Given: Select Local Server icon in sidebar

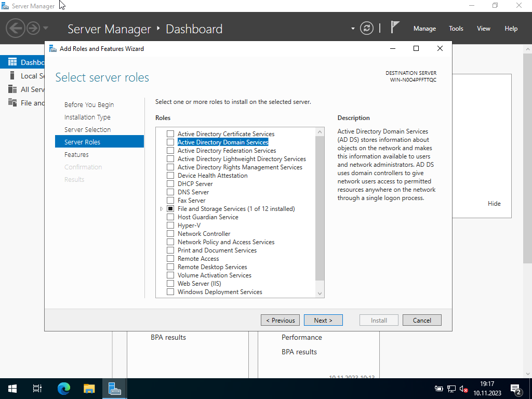Looking at the screenshot, I should click(x=12, y=75).
